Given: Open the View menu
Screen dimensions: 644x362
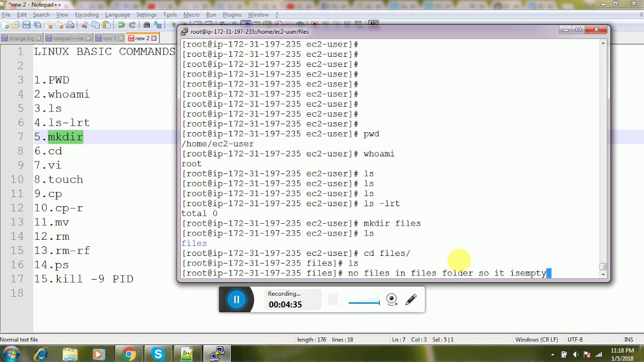Looking at the screenshot, I should click(62, 15).
